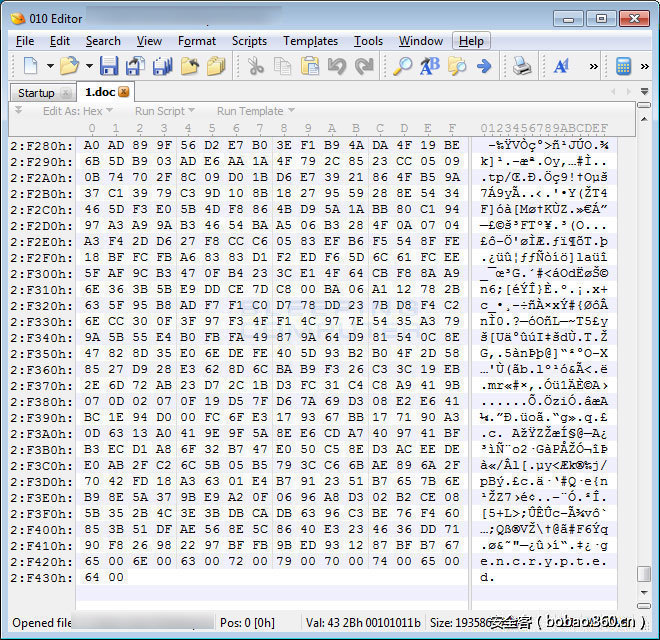Open the Scripts menu

(x=249, y=41)
